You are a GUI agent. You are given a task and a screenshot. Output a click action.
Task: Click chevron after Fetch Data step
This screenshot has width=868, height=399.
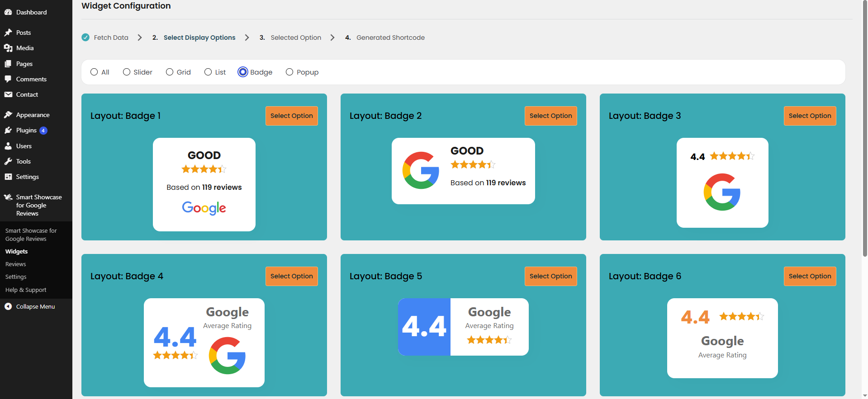(x=140, y=38)
